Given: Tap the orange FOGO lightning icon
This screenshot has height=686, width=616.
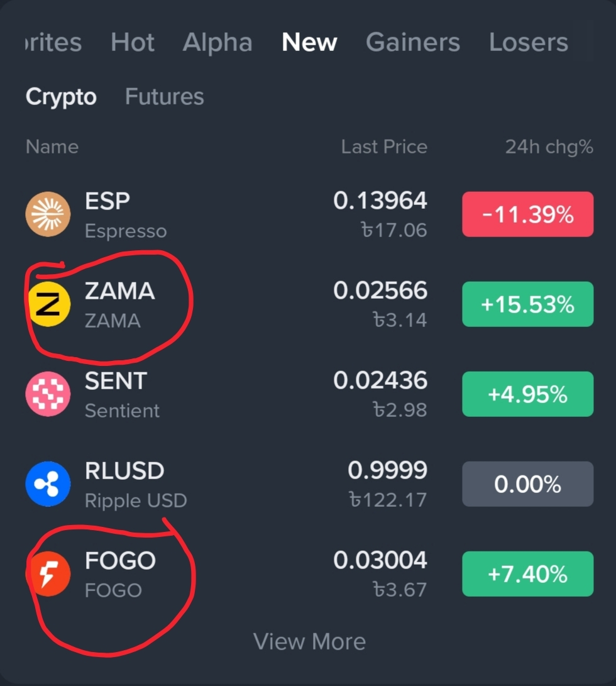Looking at the screenshot, I should click(x=48, y=573).
